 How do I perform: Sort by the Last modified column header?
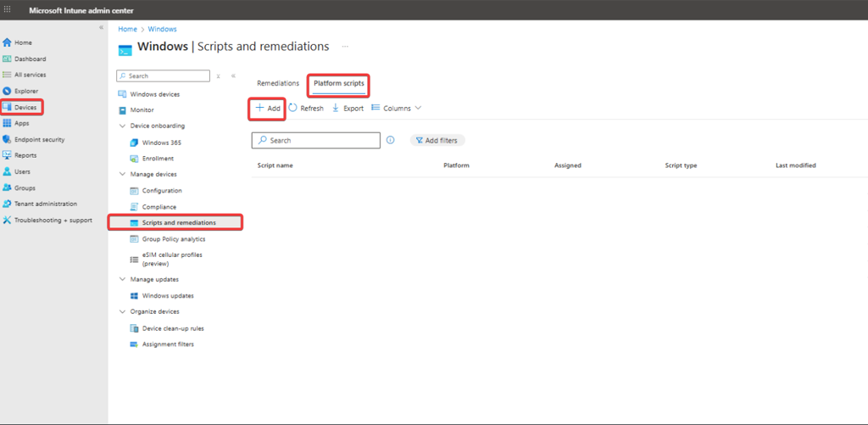pyautogui.click(x=795, y=165)
